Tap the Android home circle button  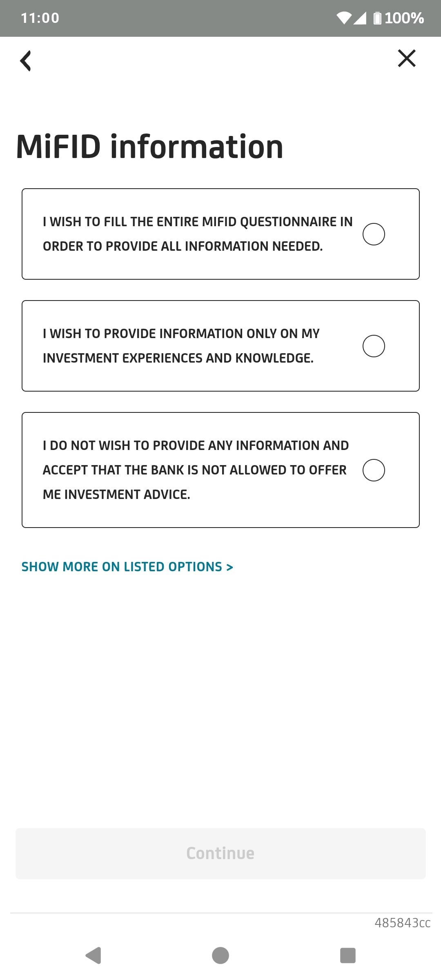(220, 955)
